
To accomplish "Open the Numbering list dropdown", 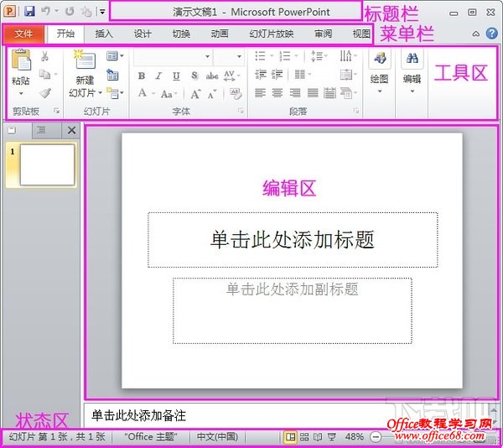I will (x=288, y=56).
